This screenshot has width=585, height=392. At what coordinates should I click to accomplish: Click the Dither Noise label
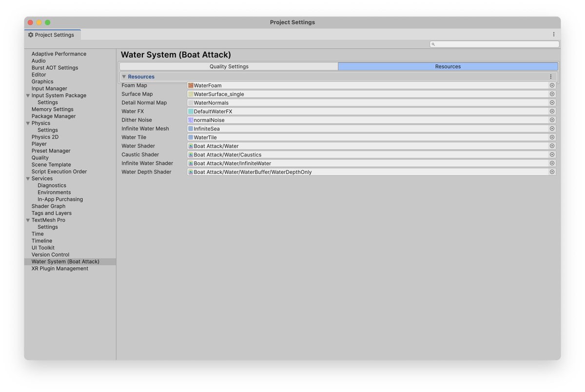point(136,120)
